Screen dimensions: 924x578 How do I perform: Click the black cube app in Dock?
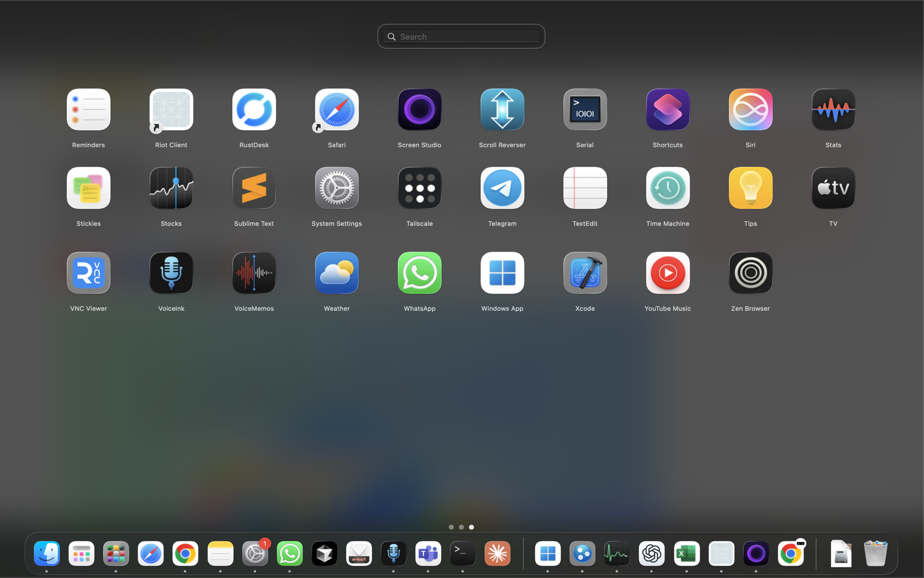coord(324,554)
